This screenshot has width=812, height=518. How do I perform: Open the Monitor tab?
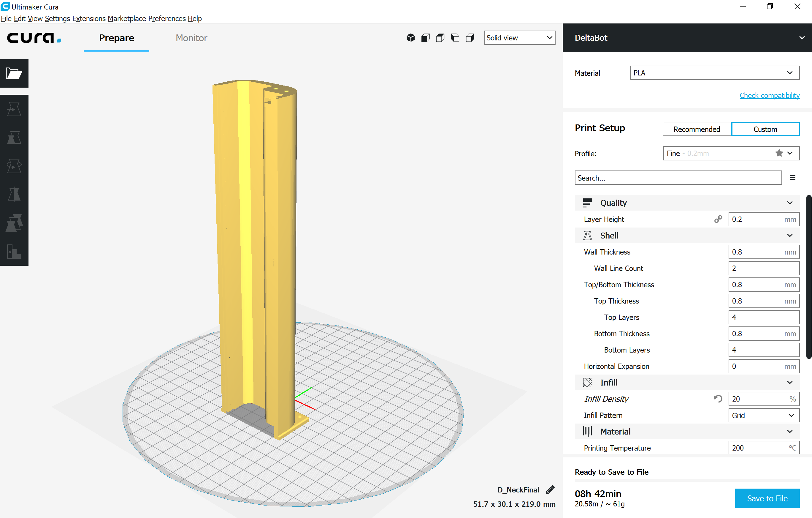pos(191,38)
